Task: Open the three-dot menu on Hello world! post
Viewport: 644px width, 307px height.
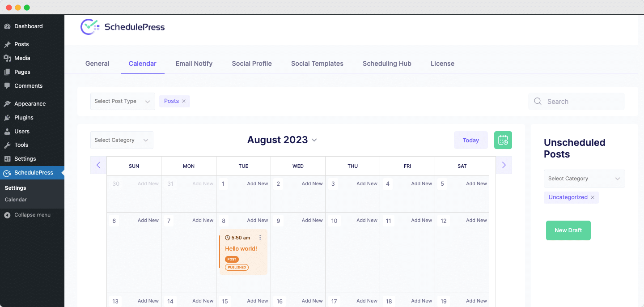Action: (260, 238)
